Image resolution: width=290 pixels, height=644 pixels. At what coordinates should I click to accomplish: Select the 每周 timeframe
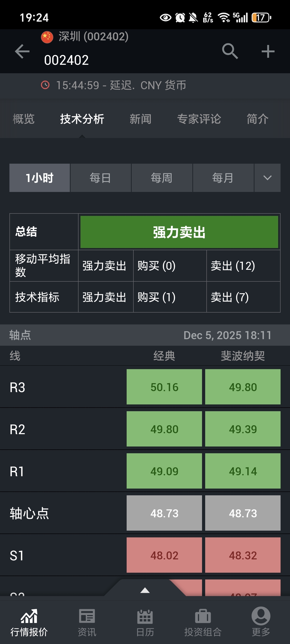tap(162, 178)
